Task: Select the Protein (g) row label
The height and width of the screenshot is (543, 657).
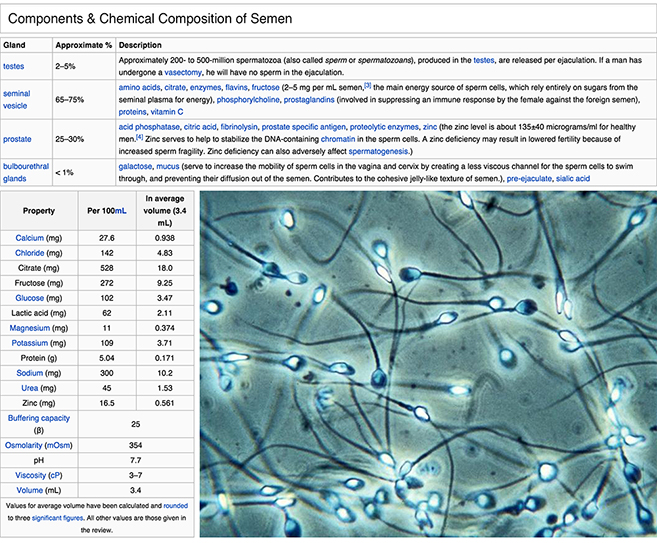Action: tap(39, 358)
